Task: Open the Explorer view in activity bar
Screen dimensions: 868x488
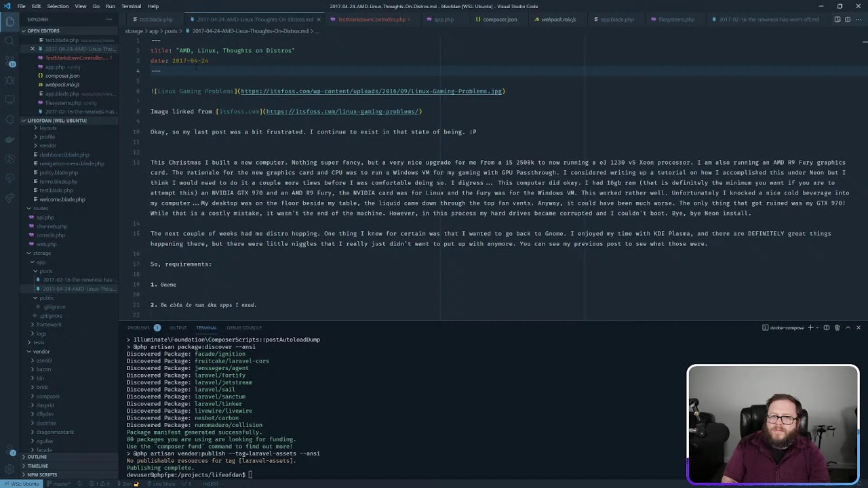Action: tap(9, 22)
